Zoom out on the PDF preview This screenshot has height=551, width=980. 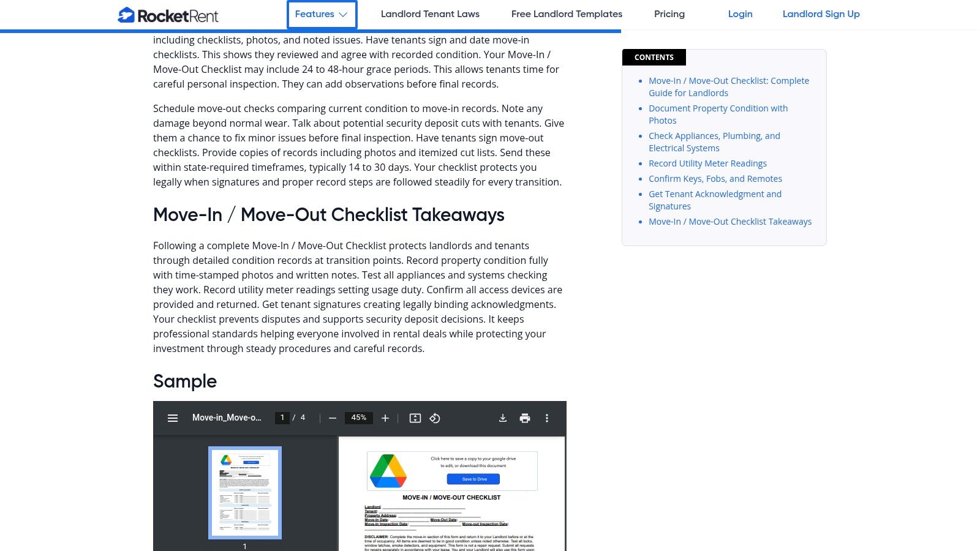(332, 418)
